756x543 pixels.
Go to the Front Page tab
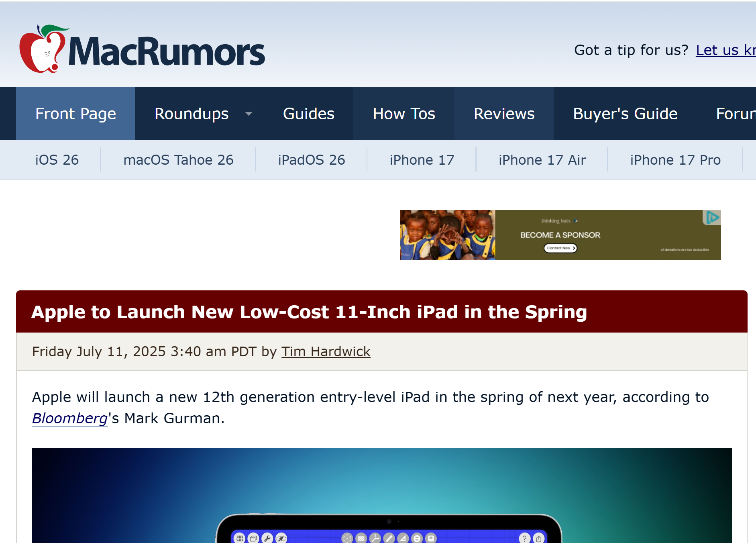pos(75,114)
